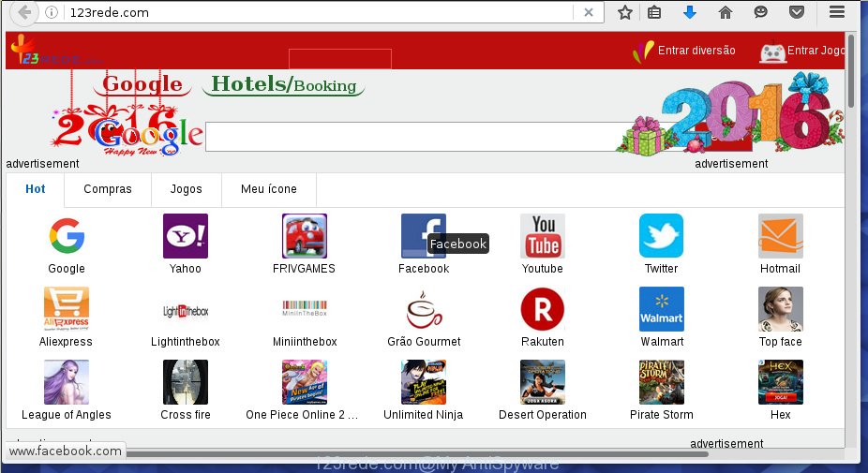
Task: Stop loading with the X in address bar
Action: [589, 12]
